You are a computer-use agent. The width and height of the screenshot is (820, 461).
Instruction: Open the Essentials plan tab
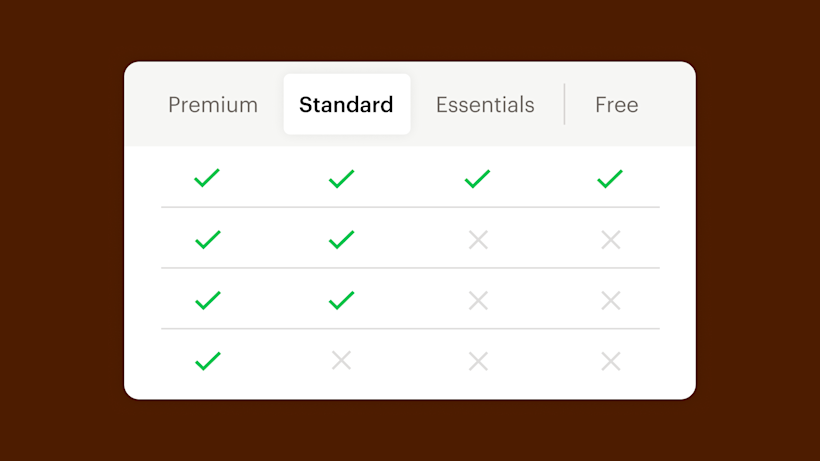pyautogui.click(x=485, y=105)
